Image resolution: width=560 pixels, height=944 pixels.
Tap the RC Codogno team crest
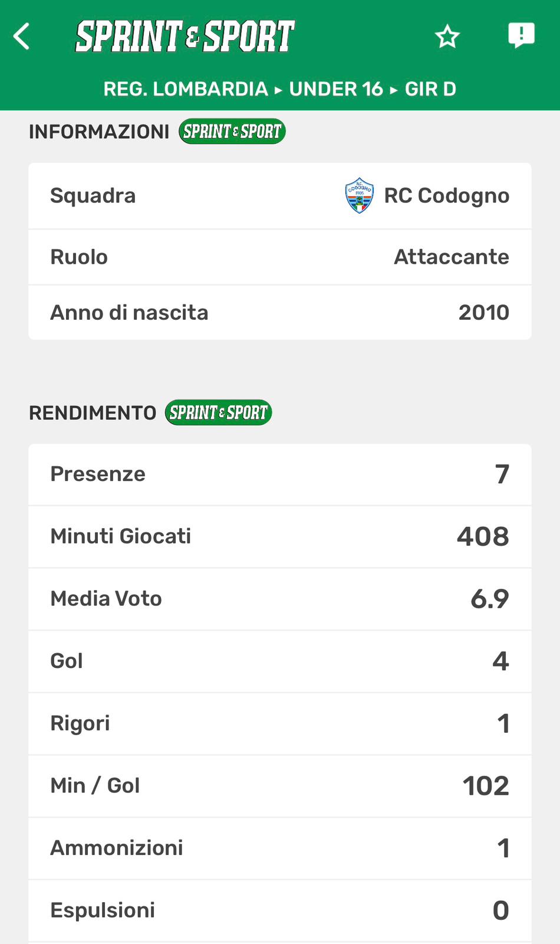click(359, 196)
